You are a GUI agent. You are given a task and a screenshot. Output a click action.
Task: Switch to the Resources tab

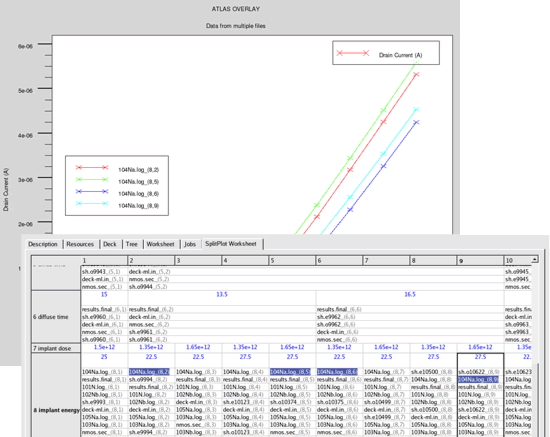[x=80, y=244]
